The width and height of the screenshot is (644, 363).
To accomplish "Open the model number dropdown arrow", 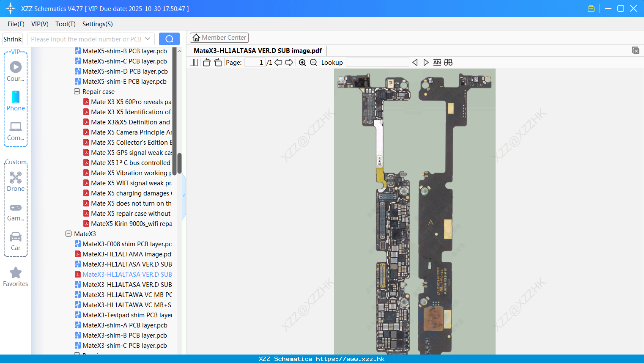I will click(148, 39).
